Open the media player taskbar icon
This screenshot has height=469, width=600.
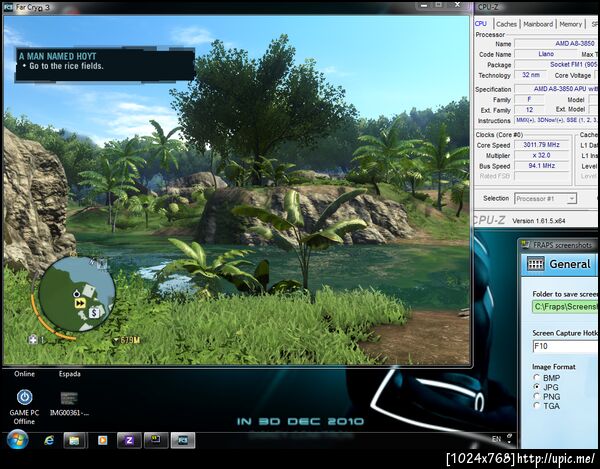102,440
